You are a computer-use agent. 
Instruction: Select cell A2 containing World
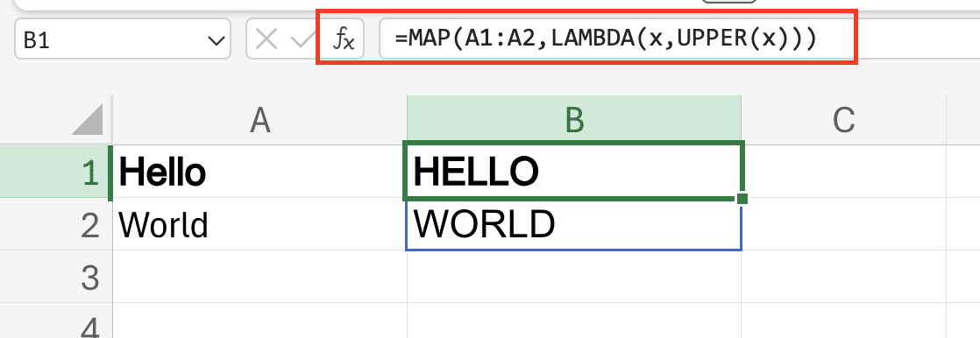coord(259,224)
